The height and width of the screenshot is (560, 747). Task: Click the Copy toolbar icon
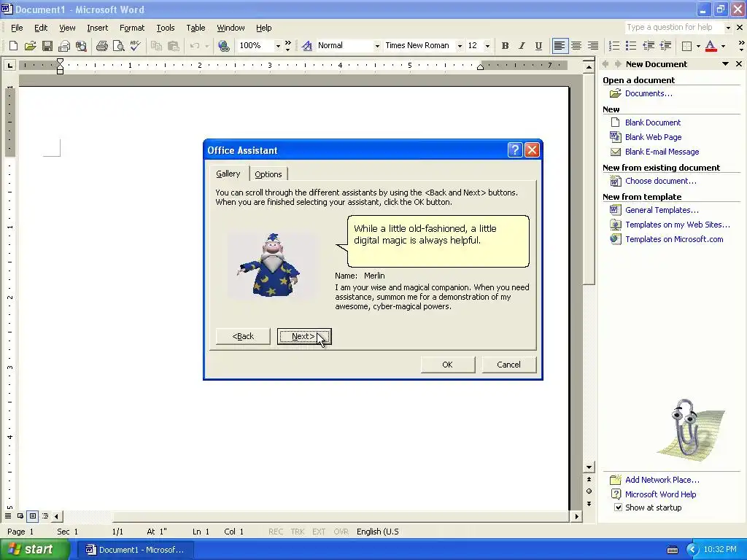pyautogui.click(x=156, y=46)
